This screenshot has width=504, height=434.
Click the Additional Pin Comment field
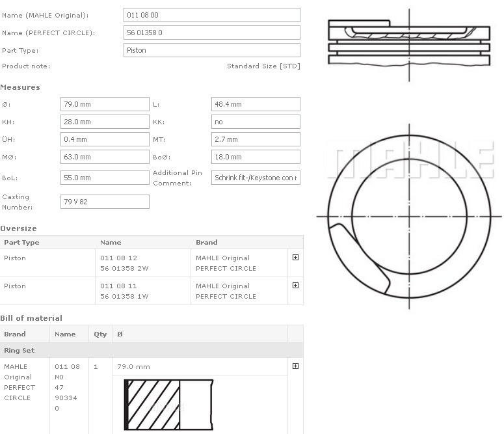coord(256,178)
